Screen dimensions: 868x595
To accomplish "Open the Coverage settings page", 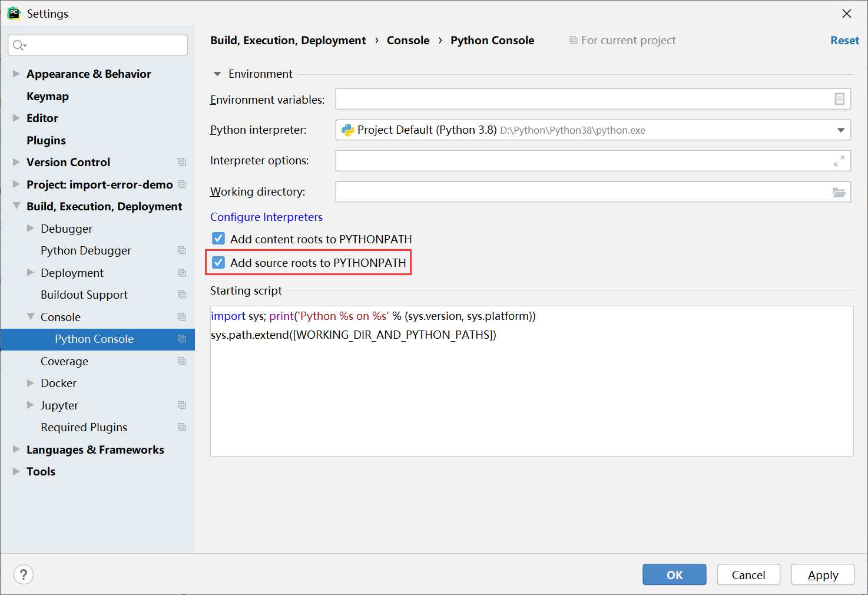I will pyautogui.click(x=64, y=361).
